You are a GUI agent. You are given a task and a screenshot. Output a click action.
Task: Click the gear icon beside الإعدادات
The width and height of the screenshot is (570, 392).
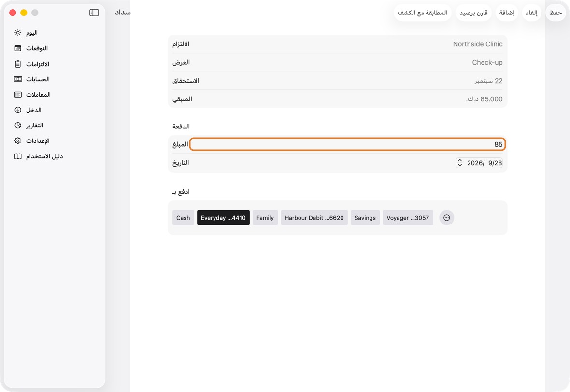(18, 141)
